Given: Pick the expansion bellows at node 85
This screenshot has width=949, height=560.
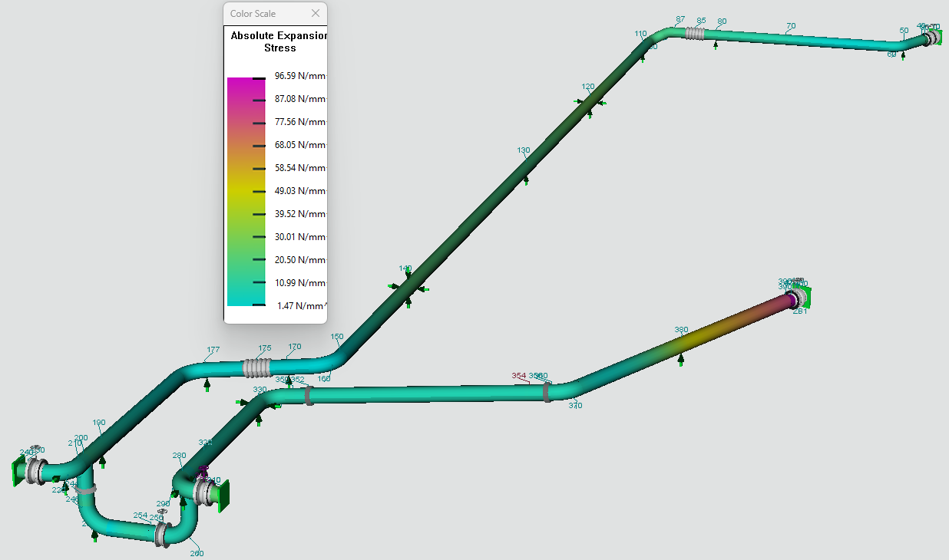Looking at the screenshot, I should 694,33.
